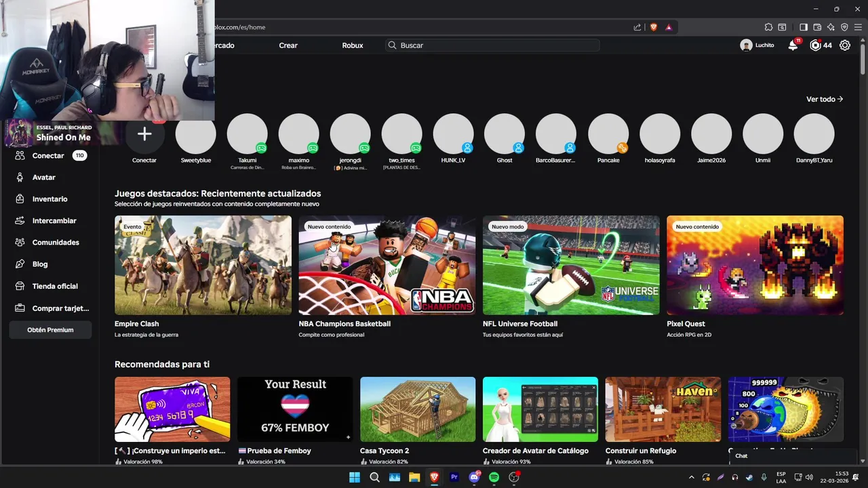868x488 pixels.
Task: Open friend jerongdi's avatar
Action: tap(351, 134)
